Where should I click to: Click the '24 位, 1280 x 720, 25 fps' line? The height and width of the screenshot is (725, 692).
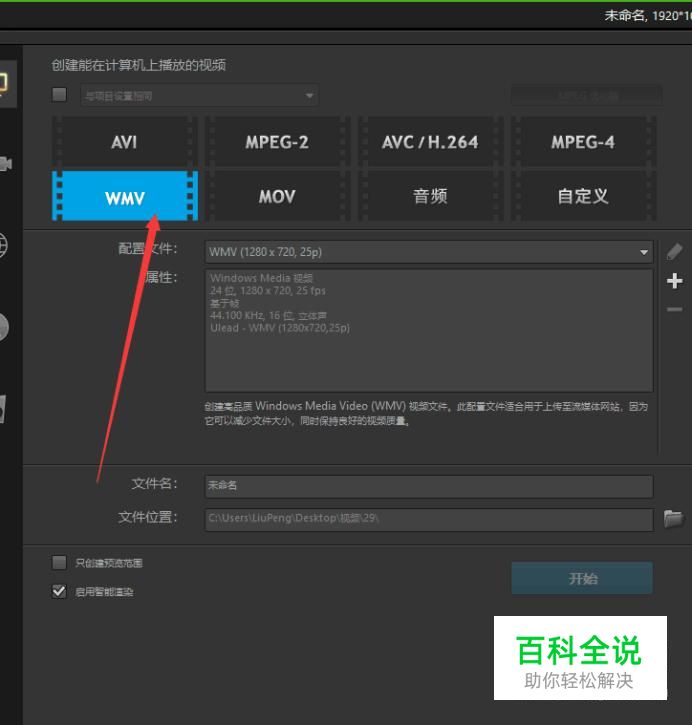268,291
